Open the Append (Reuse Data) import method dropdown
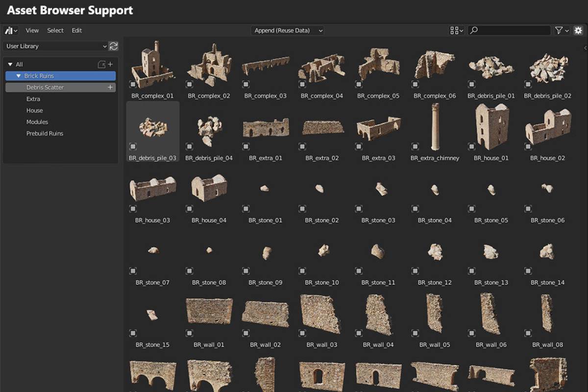Image resolution: width=588 pixels, height=392 pixels. point(288,30)
